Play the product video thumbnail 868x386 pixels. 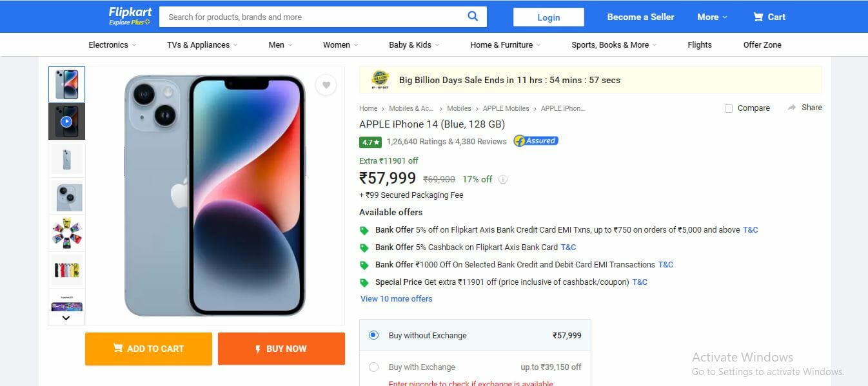coord(66,121)
